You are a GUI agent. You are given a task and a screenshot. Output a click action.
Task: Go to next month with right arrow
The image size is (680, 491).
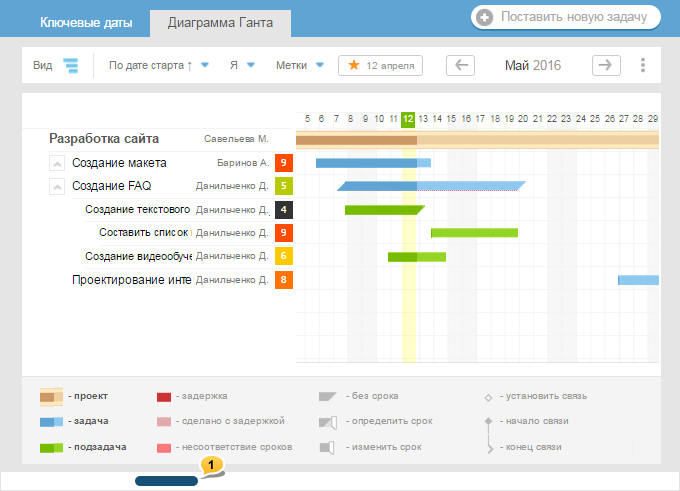click(606, 66)
